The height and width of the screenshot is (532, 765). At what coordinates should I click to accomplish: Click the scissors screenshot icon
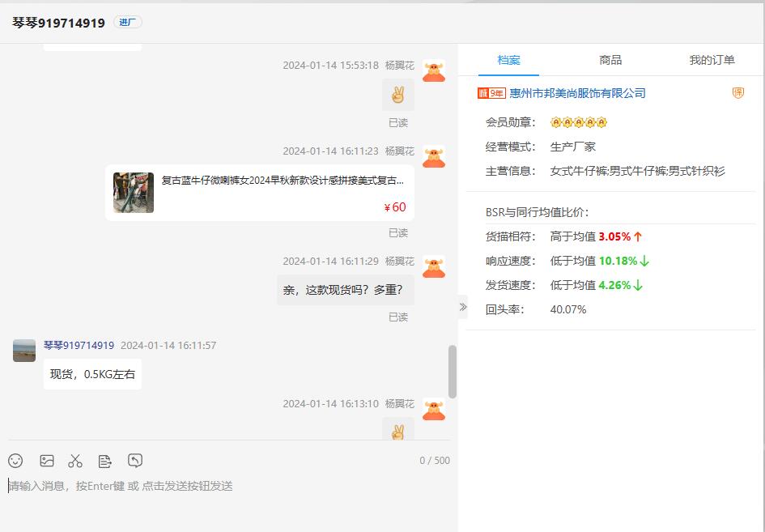click(x=75, y=461)
